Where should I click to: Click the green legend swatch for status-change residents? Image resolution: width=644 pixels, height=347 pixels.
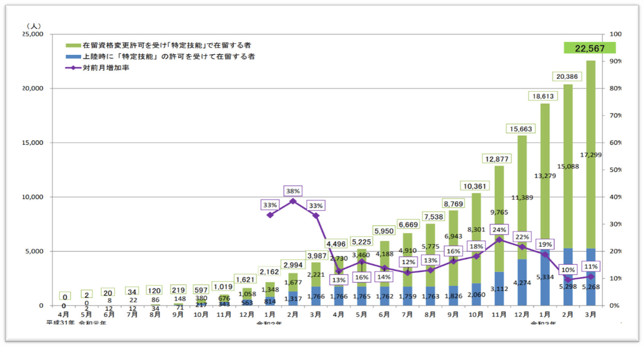[x=73, y=45]
